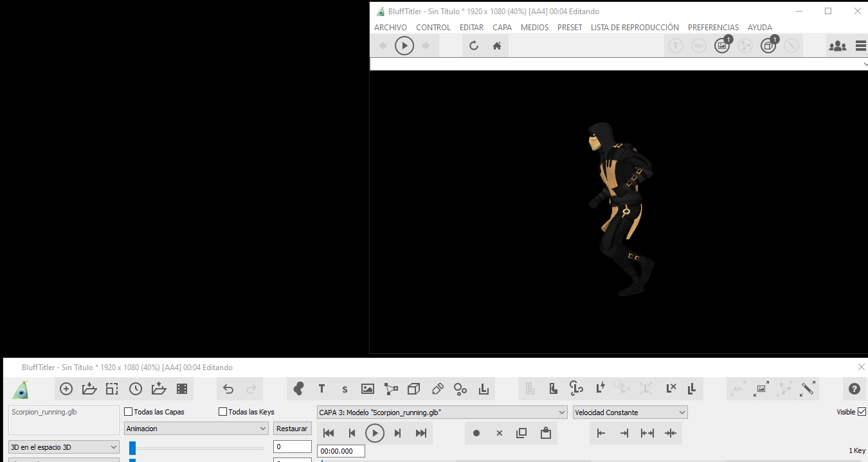Click the picture layers badge icon
868x462 pixels.
point(723,45)
